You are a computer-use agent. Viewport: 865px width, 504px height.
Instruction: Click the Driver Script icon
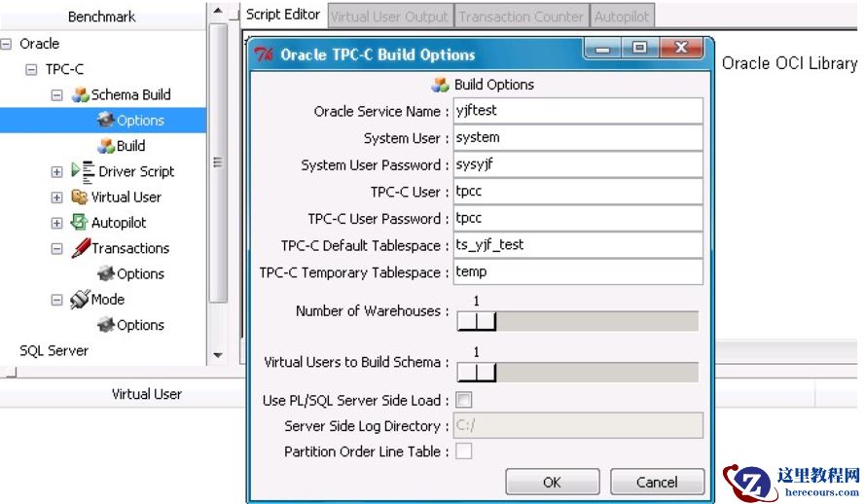(x=83, y=171)
